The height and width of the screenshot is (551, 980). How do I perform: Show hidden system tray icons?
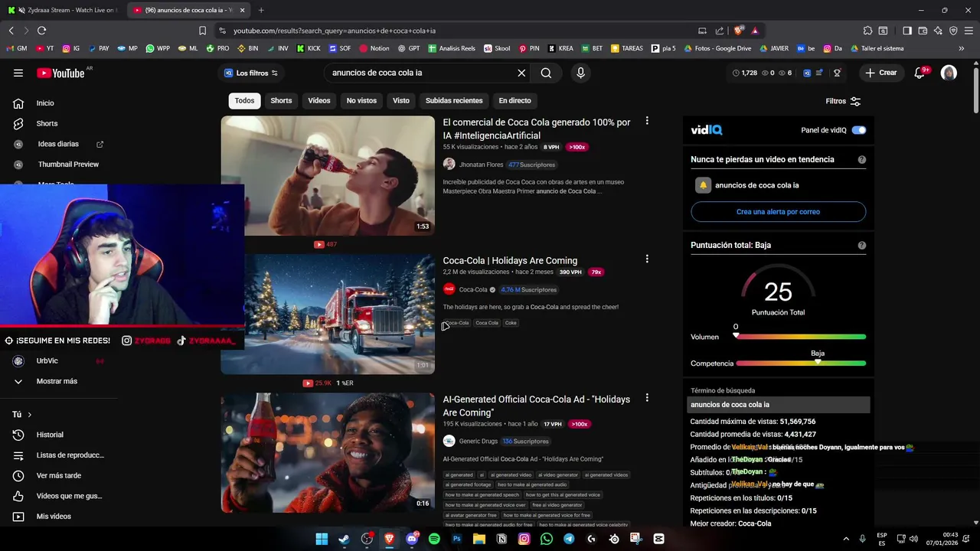846,539
